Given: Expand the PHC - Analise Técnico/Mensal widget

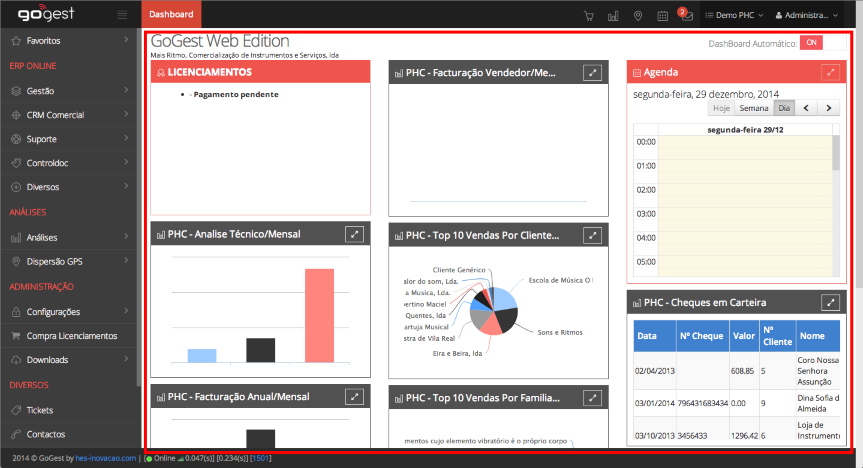Looking at the screenshot, I should click(354, 234).
